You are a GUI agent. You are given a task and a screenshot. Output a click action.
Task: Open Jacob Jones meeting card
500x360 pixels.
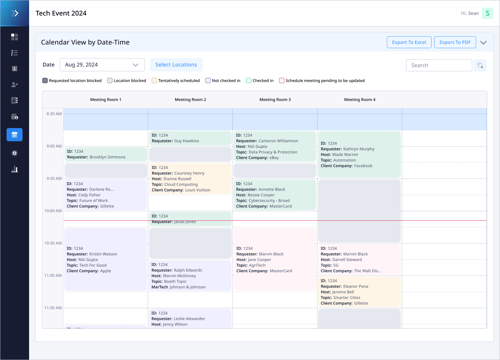coord(190,219)
